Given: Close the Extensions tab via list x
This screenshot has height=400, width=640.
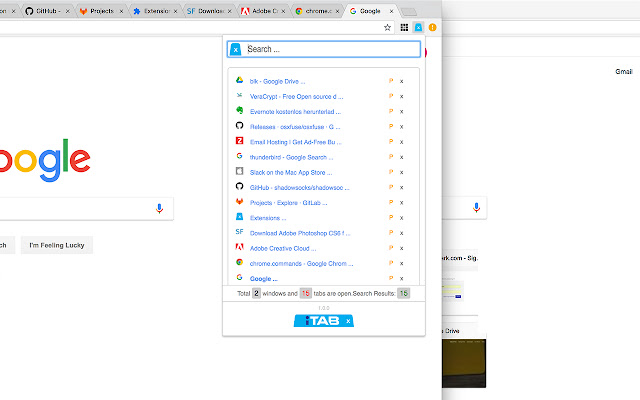Looking at the screenshot, I should click(402, 218).
